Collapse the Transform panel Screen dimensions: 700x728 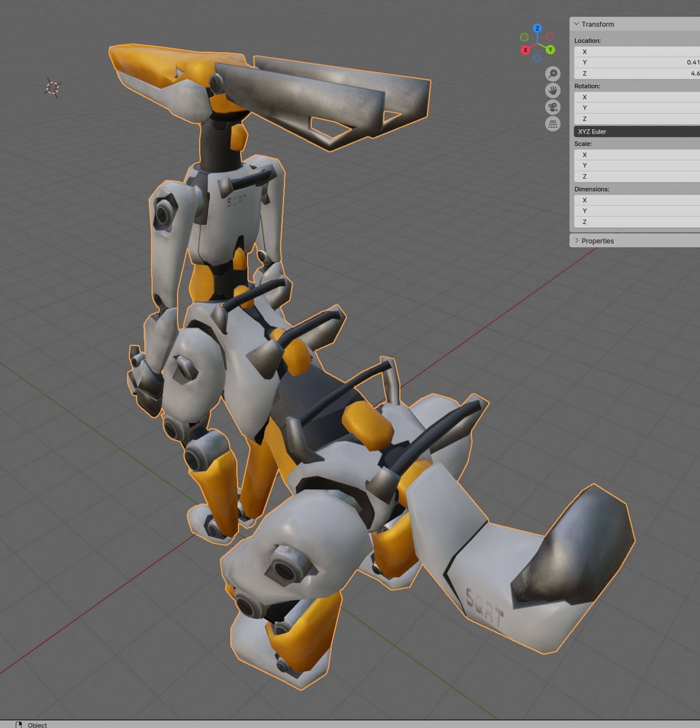(x=577, y=24)
